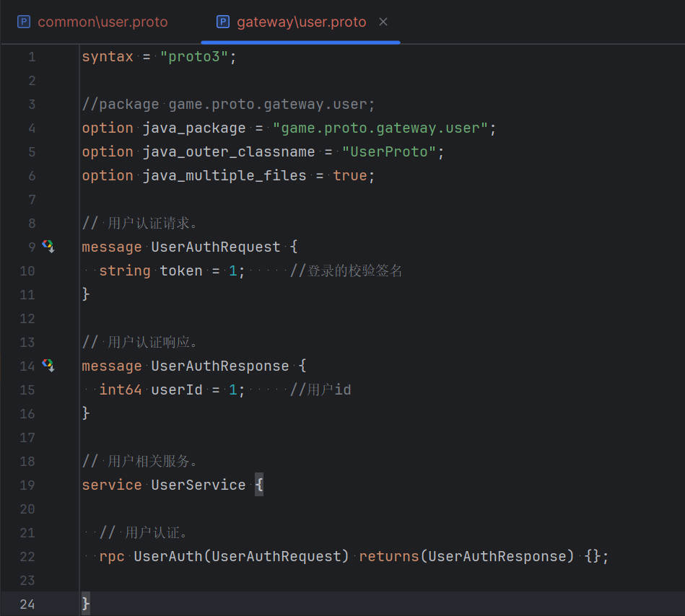Image resolution: width=685 pixels, height=616 pixels.
Task: Click the service keyword on line 19
Action: (x=112, y=485)
